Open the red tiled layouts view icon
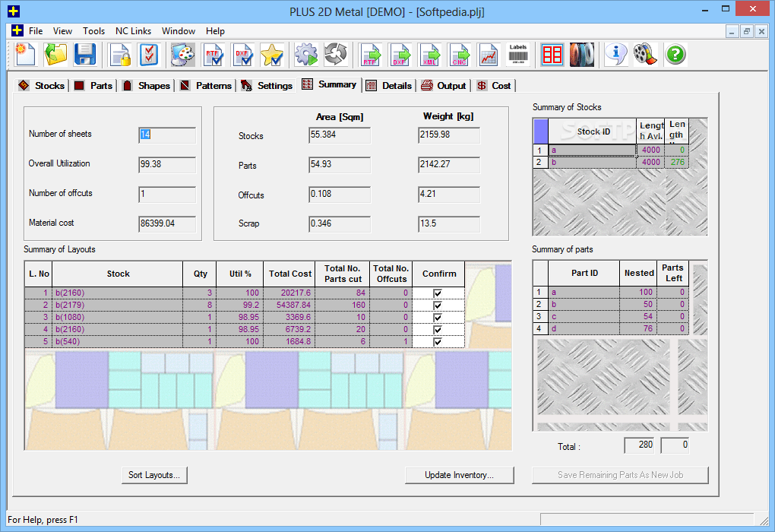This screenshot has height=532, width=775. pos(552,55)
